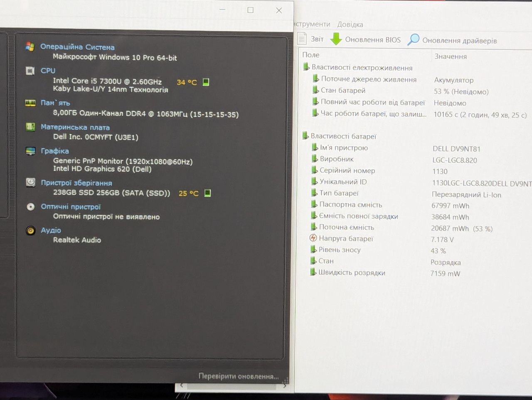
Task: Open the Довідка menu
Action: click(x=350, y=25)
